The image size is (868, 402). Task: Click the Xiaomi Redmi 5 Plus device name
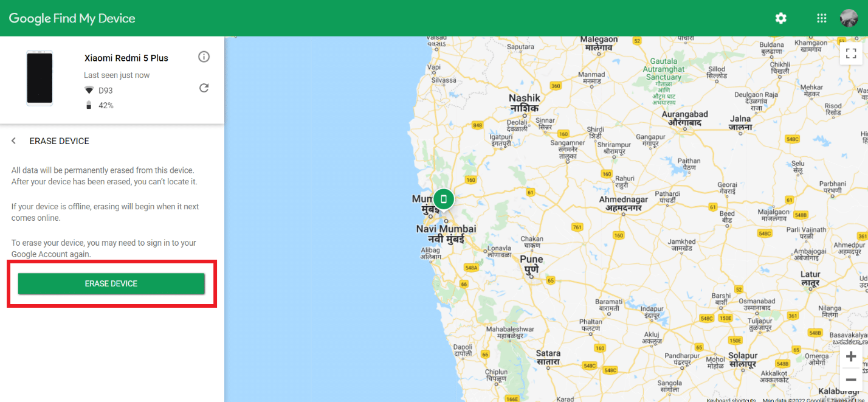[126, 58]
